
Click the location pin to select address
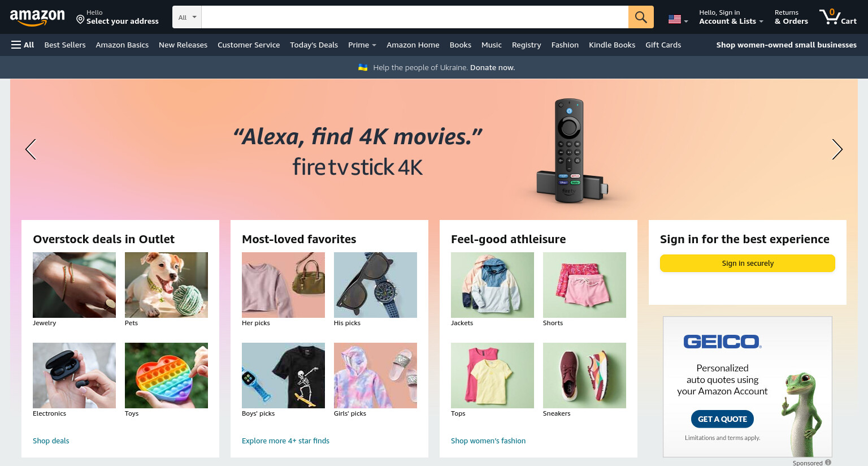click(x=80, y=20)
